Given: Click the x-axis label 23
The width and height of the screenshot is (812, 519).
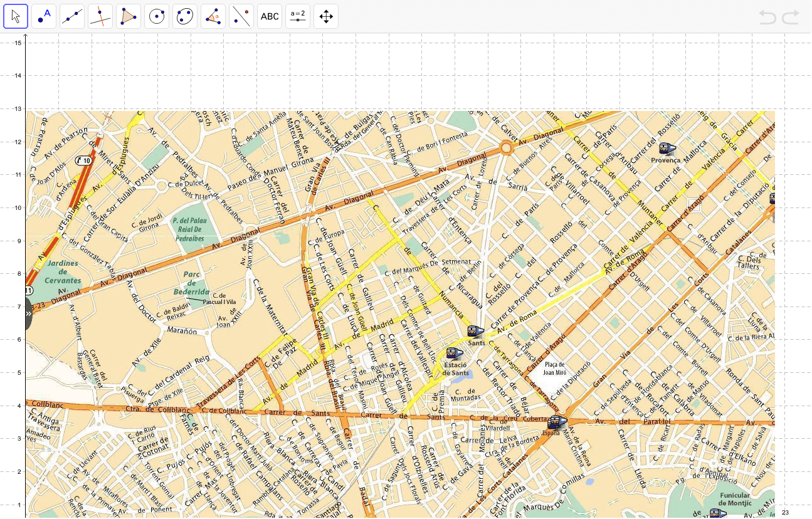Looking at the screenshot, I should (785, 513).
